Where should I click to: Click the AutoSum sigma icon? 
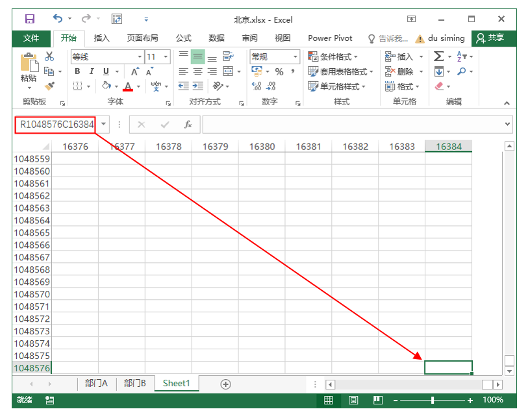pyautogui.click(x=438, y=56)
